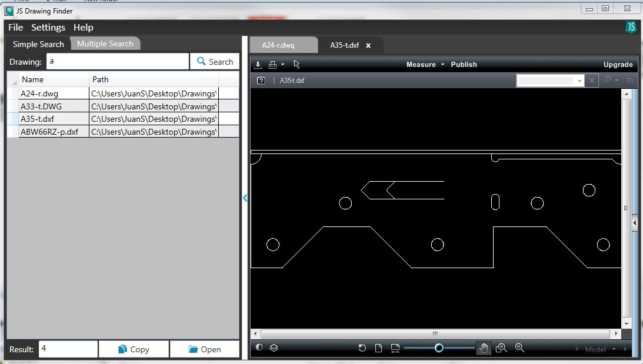The image size is (643, 364).
Task: Click the Search button
Action: click(x=215, y=62)
